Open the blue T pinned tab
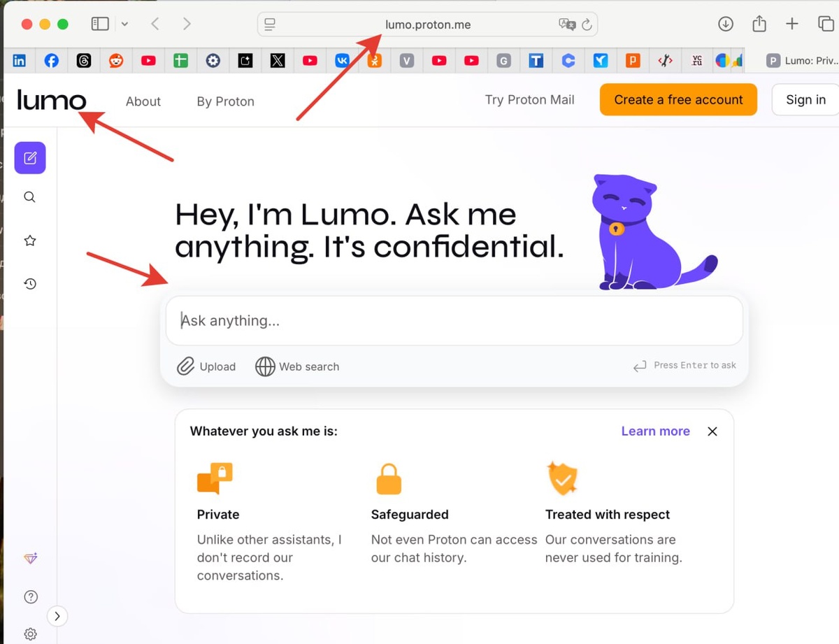 pos(536,61)
